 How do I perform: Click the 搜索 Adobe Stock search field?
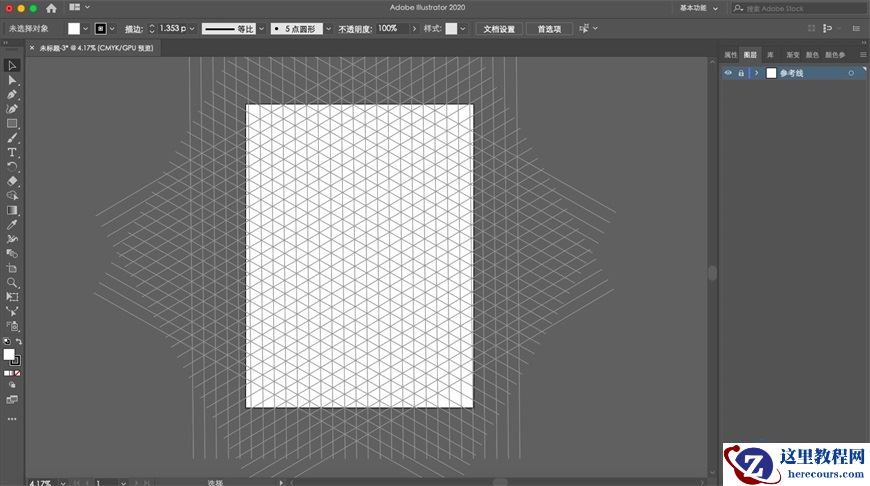(799, 8)
